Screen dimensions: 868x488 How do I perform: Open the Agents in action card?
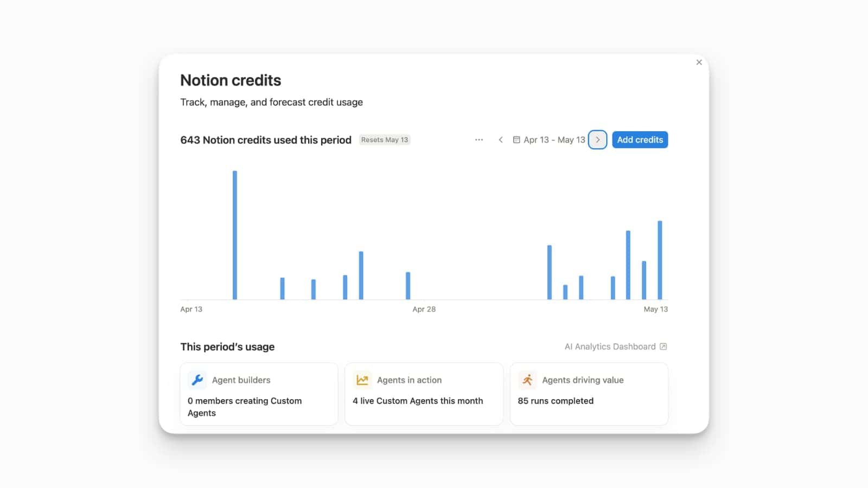[x=424, y=394]
